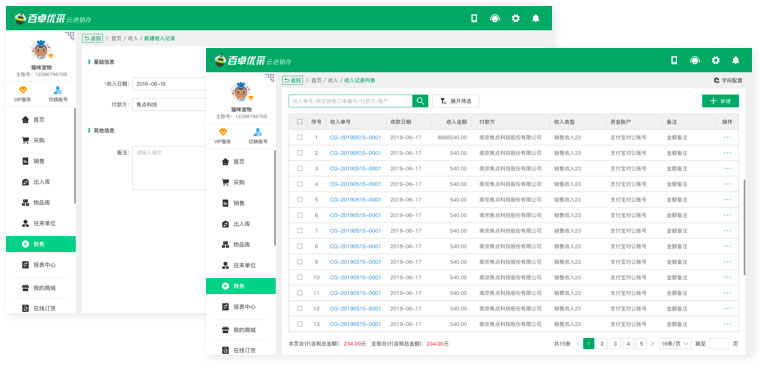
Task: Click the user avatar in back window sidebar
Action: coord(40,50)
